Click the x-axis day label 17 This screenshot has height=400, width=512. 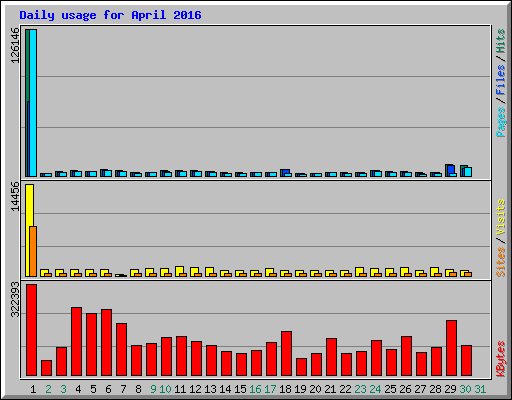coord(270,389)
